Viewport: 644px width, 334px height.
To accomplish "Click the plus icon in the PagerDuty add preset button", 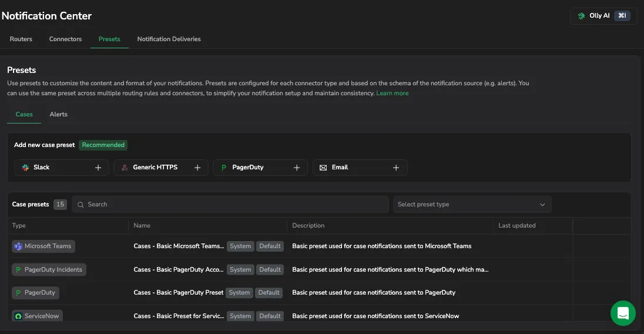I will pyautogui.click(x=297, y=168).
